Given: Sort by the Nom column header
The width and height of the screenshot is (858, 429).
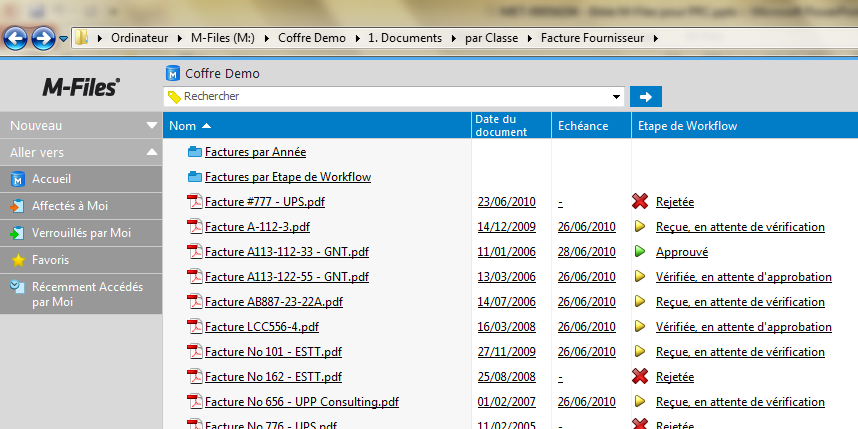Looking at the screenshot, I should tap(317, 125).
